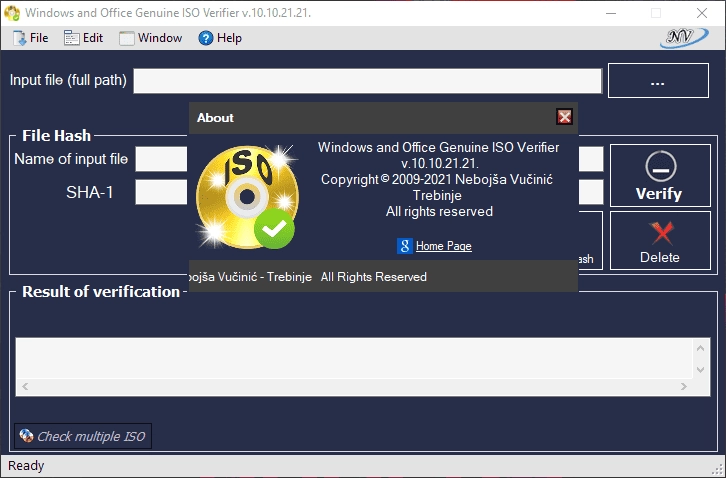The width and height of the screenshot is (726, 478).
Task: Click the golden ISO disc icon
Action: click(247, 196)
